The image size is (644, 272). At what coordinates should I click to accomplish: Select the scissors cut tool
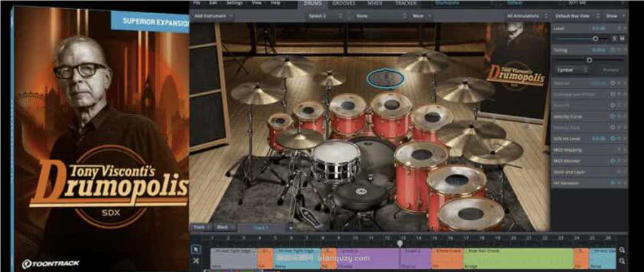coord(196,261)
